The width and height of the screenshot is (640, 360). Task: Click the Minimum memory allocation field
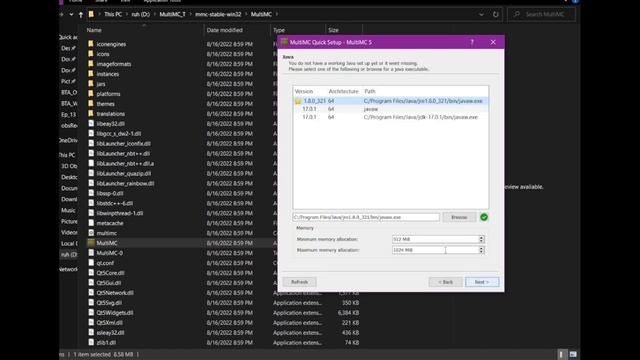tap(435, 239)
